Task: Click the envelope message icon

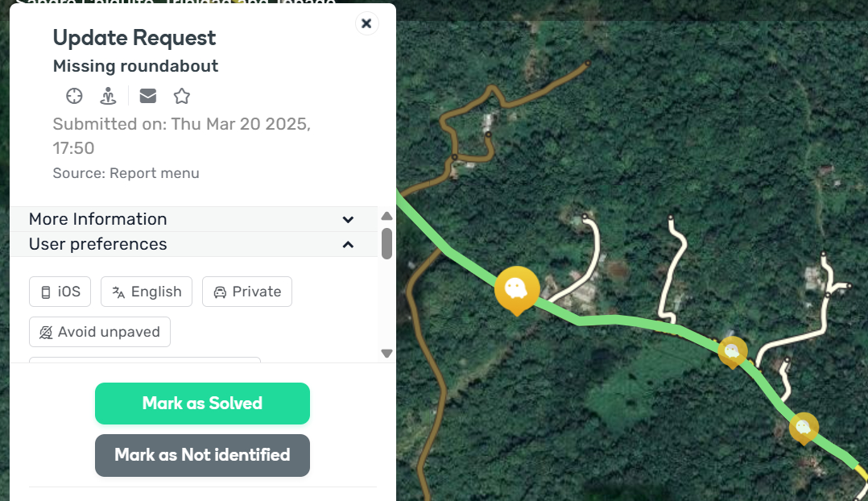Action: pos(148,96)
